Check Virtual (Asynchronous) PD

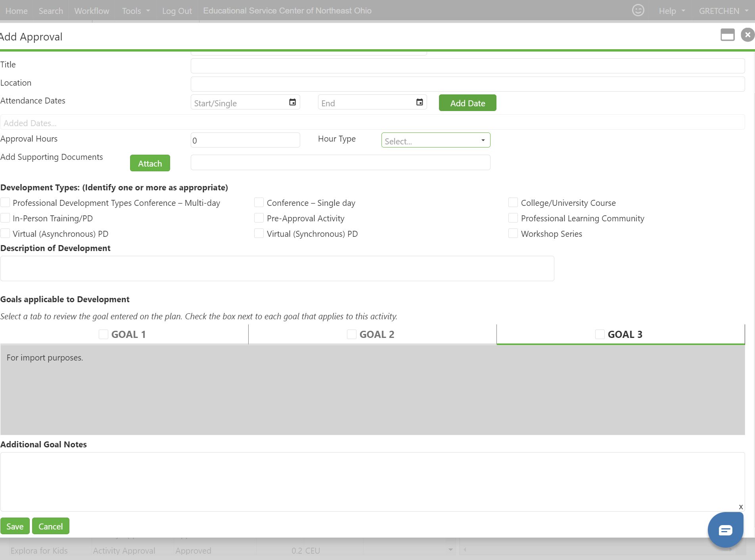pos(5,234)
